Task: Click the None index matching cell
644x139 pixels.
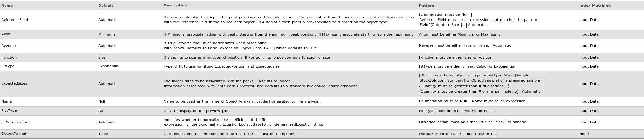Action: click(x=584, y=134)
